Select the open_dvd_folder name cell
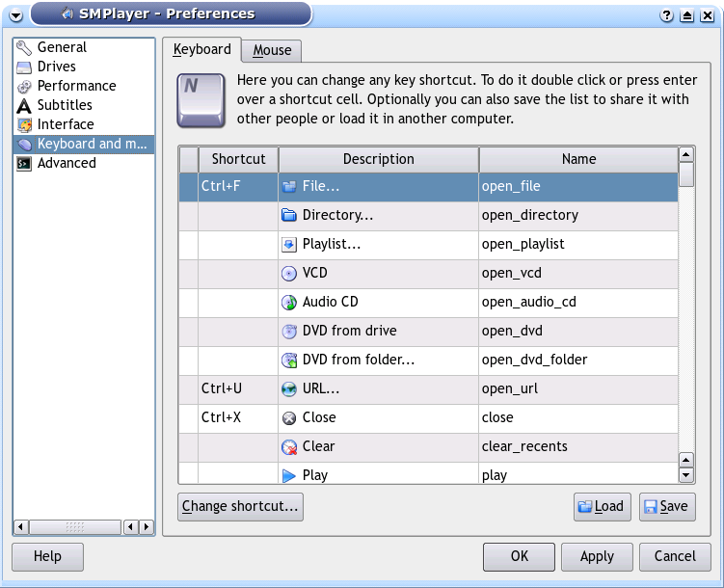The height and width of the screenshot is (588, 724). click(578, 360)
